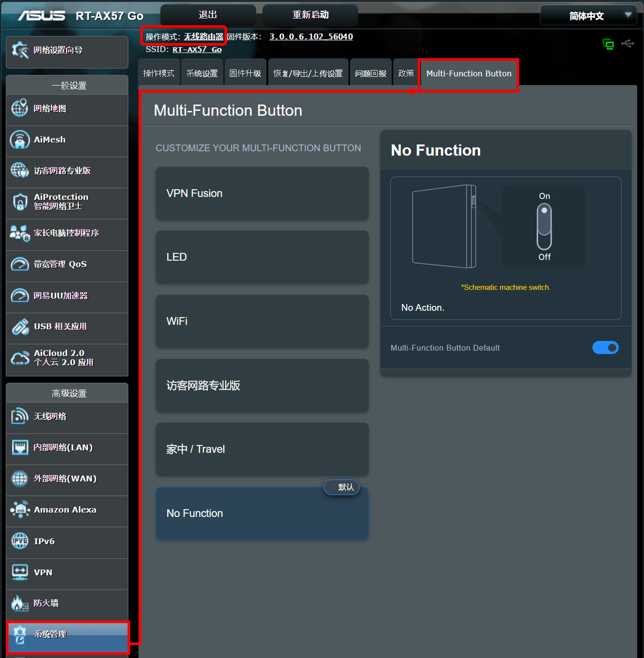644x658 pixels.
Task: Click the USB status icon in header
Action: pos(628,44)
